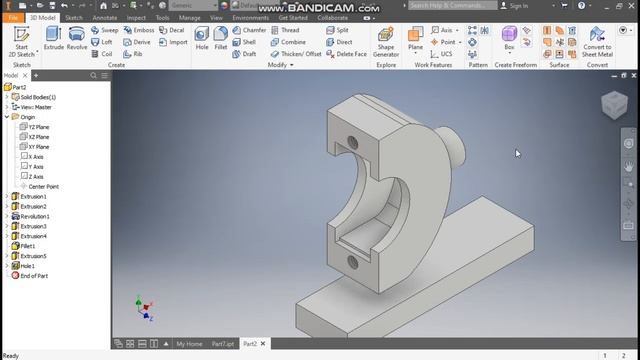Switch to the Sketch ribbon tab
The image size is (640, 360).
tap(74, 18)
